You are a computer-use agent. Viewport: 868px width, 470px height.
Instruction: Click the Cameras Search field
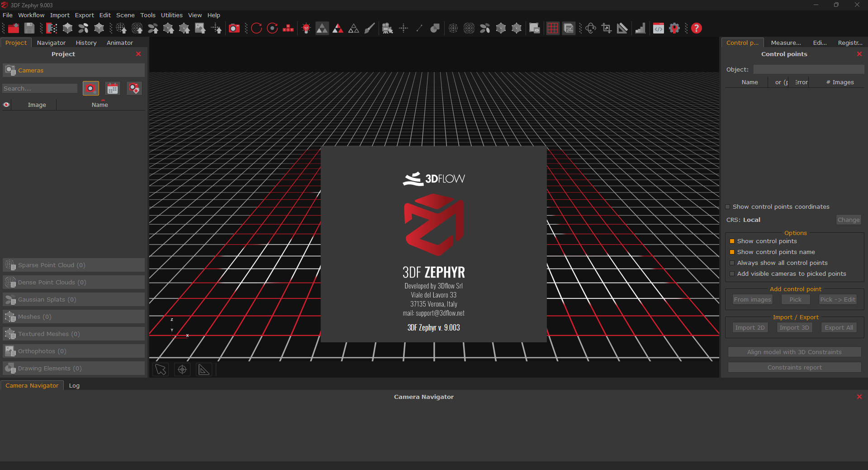coord(40,88)
